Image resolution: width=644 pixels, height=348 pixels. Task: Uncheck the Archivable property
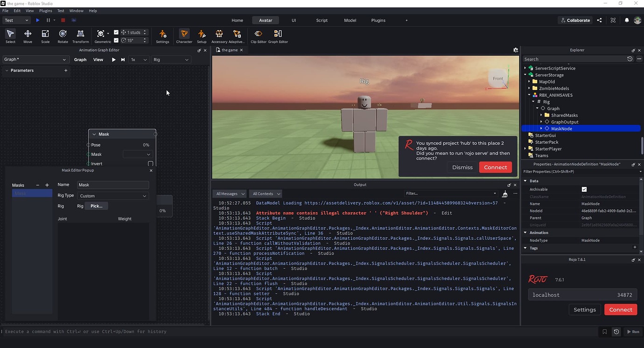pyautogui.click(x=584, y=189)
